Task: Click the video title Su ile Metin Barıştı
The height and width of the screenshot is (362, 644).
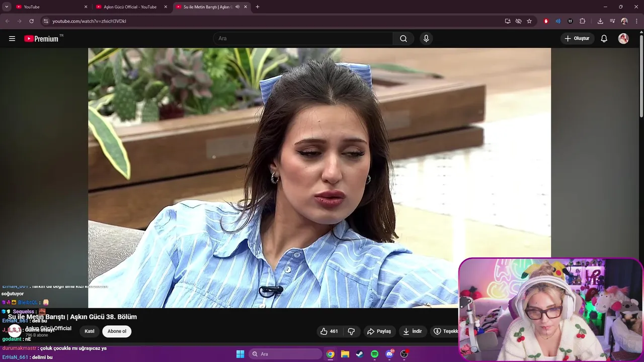Action: tap(72, 317)
